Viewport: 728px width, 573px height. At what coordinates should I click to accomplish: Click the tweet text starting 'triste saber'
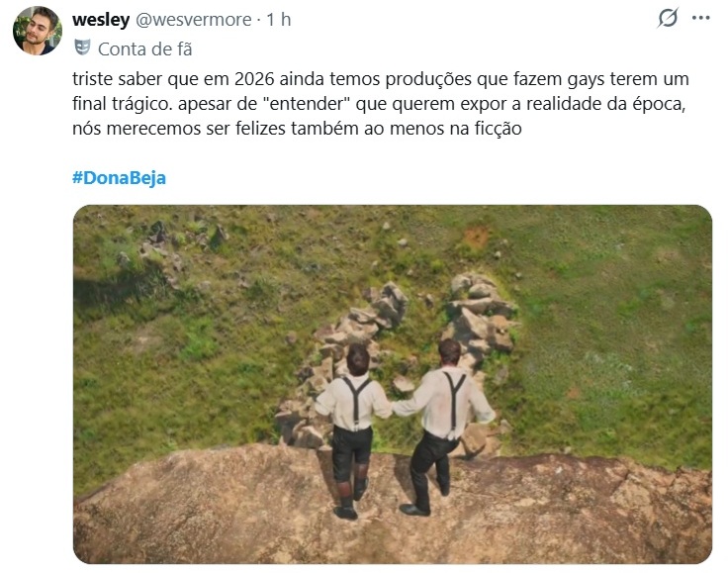click(380, 104)
